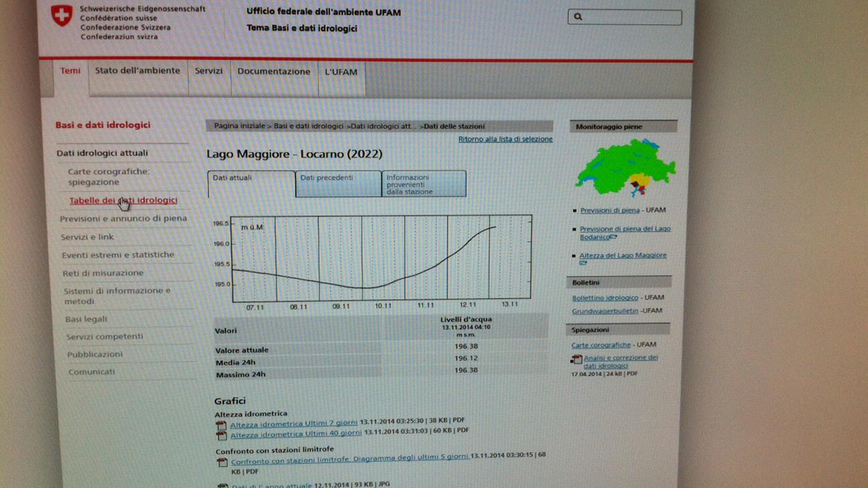This screenshot has width=868, height=488.
Task: Open Altezza idrometrica Ultimi 7 giorni PDF
Action: click(293, 423)
